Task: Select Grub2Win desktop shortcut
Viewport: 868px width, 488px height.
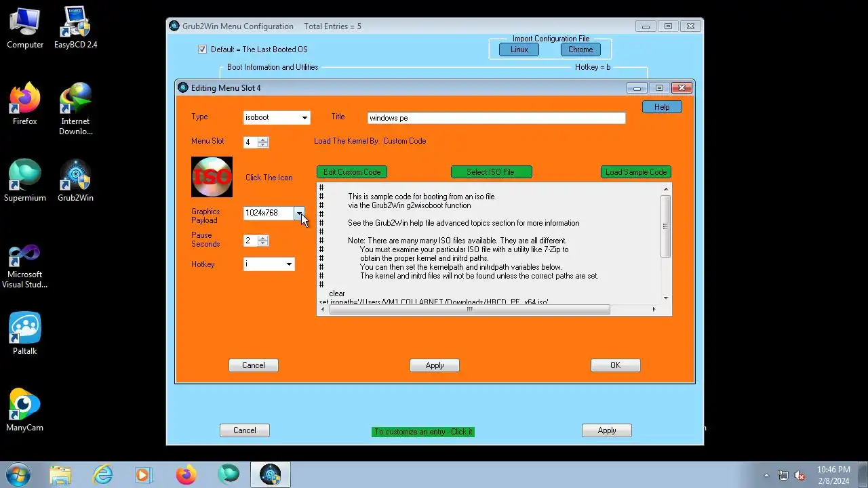Action: (x=75, y=181)
